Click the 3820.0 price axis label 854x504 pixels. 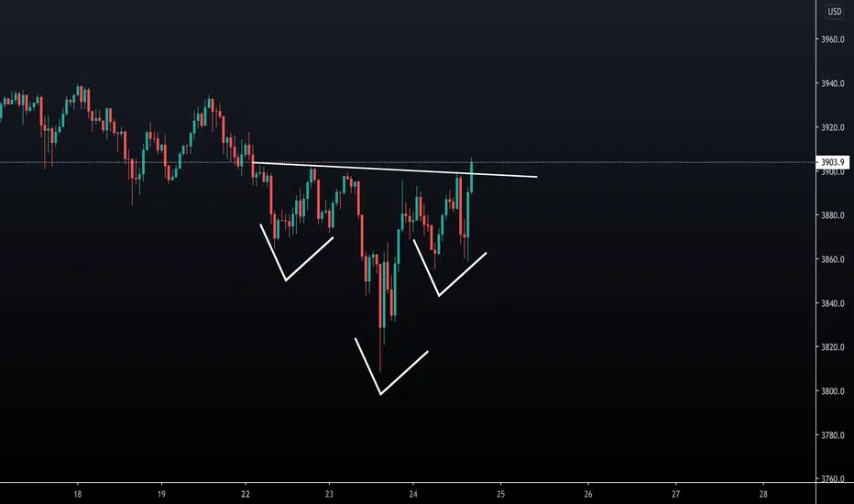click(833, 347)
